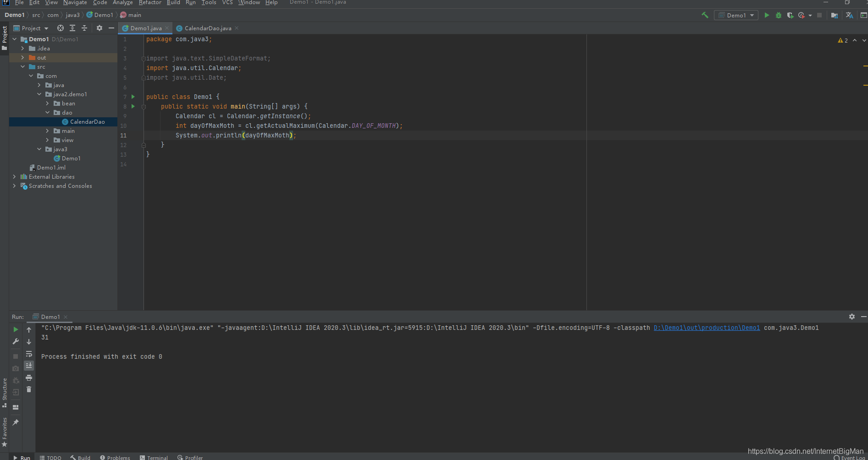Open the Project view dropdown

[x=31, y=28]
